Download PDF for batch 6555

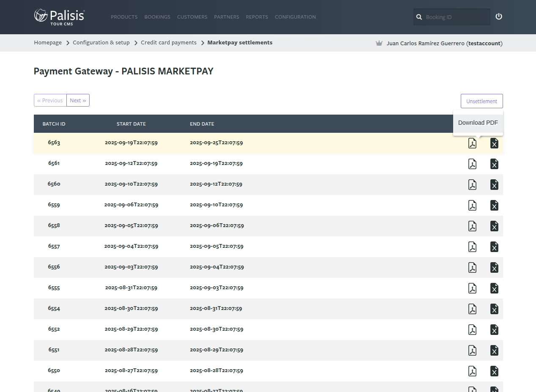(472, 288)
